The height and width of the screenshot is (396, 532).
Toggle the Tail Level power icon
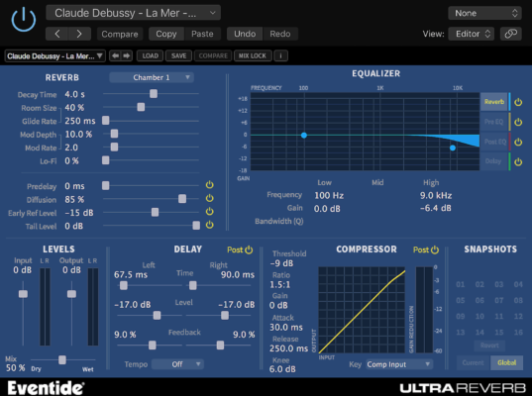210,225
